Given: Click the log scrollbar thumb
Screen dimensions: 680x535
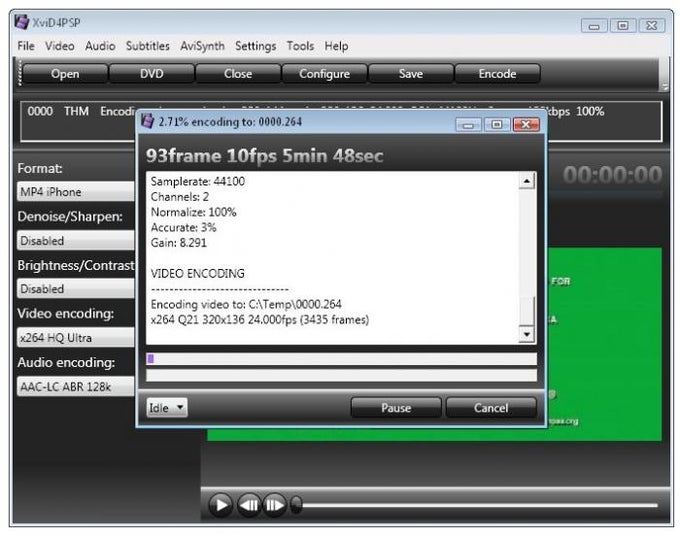Looking at the screenshot, I should [x=527, y=310].
